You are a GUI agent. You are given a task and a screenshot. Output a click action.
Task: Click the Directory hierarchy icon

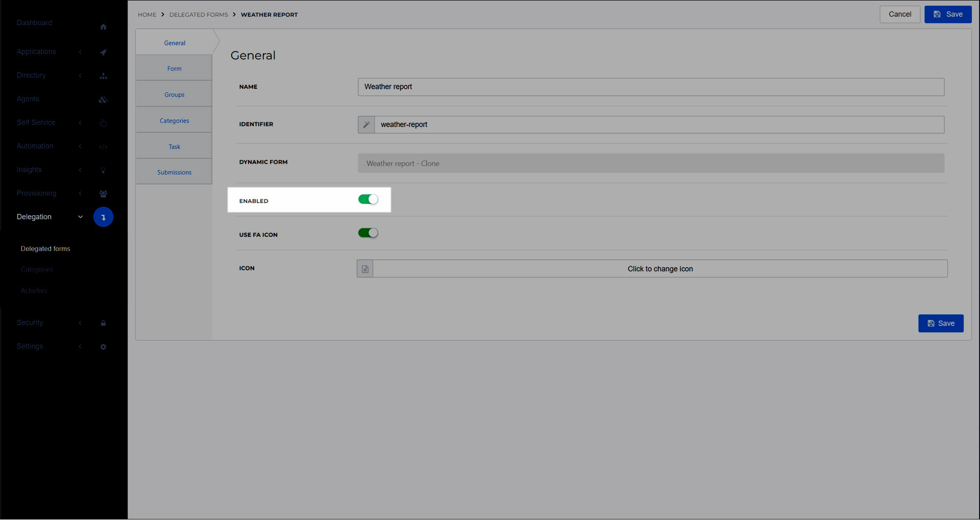pos(103,76)
